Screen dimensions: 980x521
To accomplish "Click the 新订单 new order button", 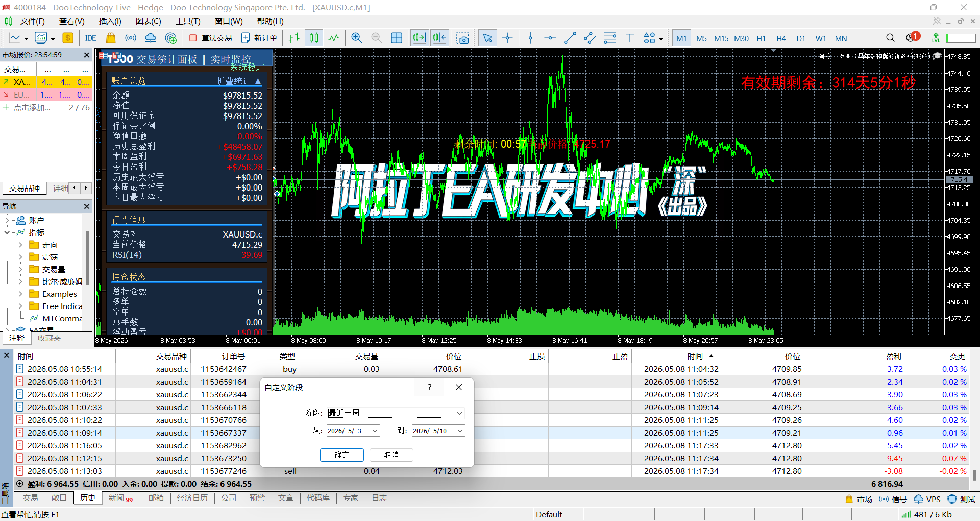I will [x=259, y=38].
